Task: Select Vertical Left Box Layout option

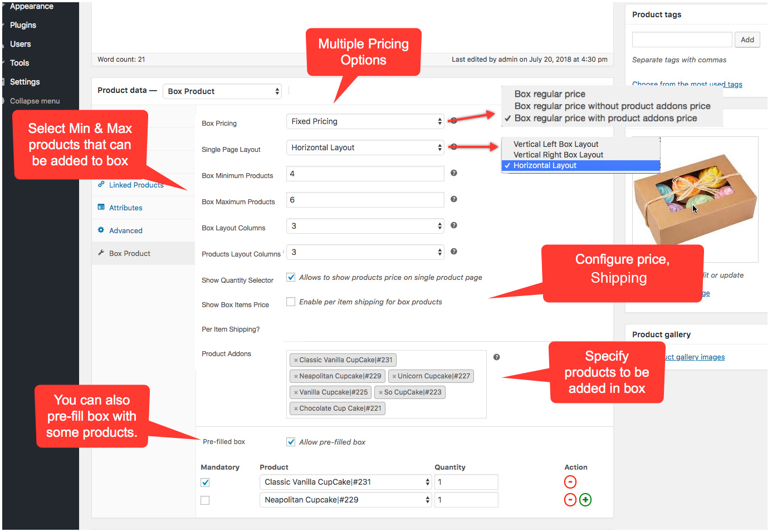Action: coord(556,144)
